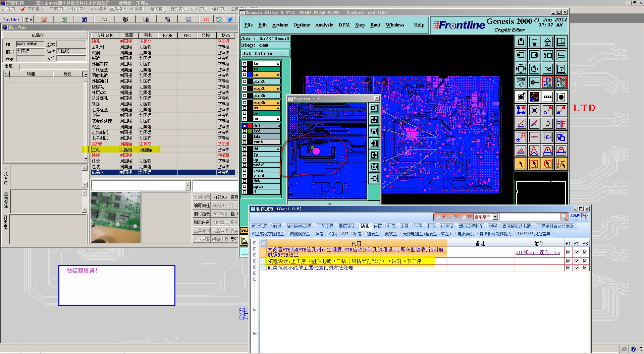Toggle the P1 filter checkbox

439,217
